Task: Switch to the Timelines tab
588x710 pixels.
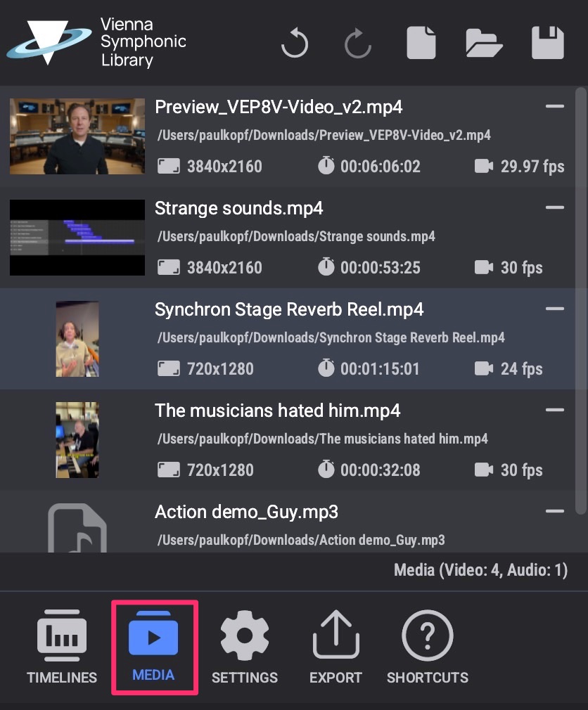Action: tap(62, 647)
